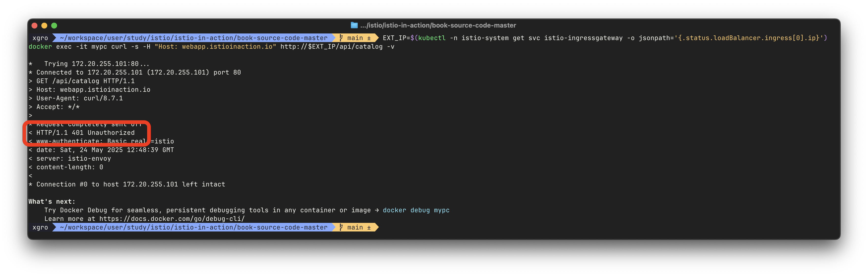The height and width of the screenshot is (276, 868).
Task: Open the docs.docker.com/go/debug-cli link
Action: click(172, 218)
